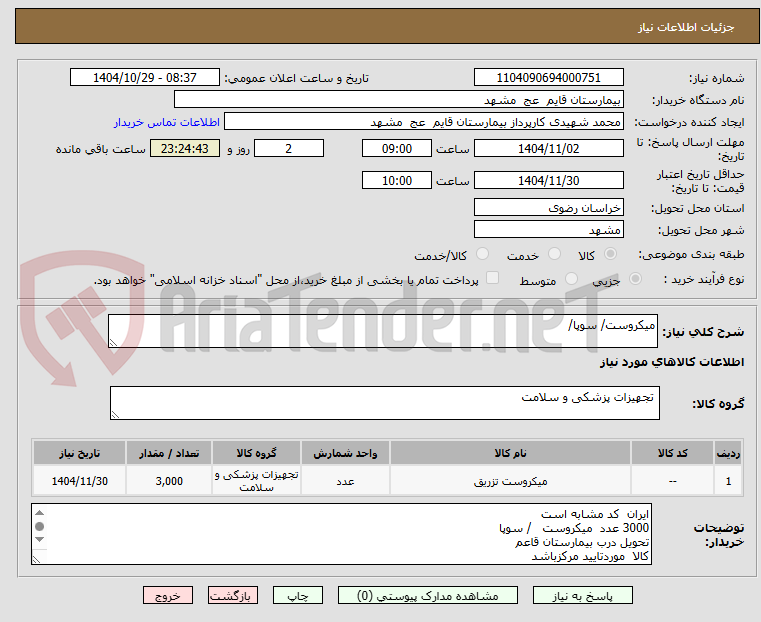This screenshot has width=761, height=622.
Task: Click the نام کالا column header
Action: point(510,453)
